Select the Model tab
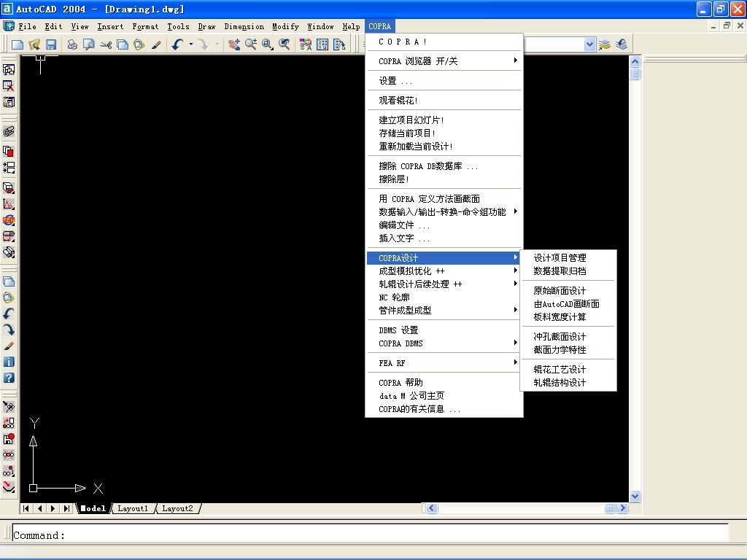This screenshot has height=560, width=747. [93, 508]
